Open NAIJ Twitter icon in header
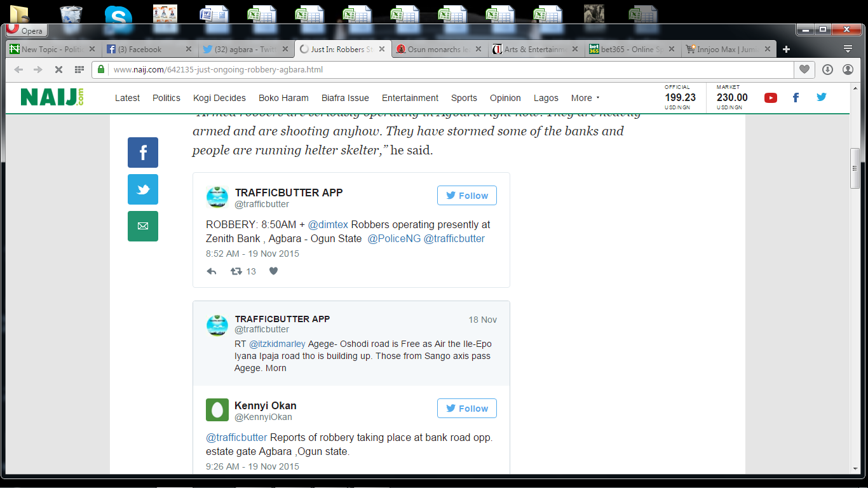 click(x=822, y=97)
